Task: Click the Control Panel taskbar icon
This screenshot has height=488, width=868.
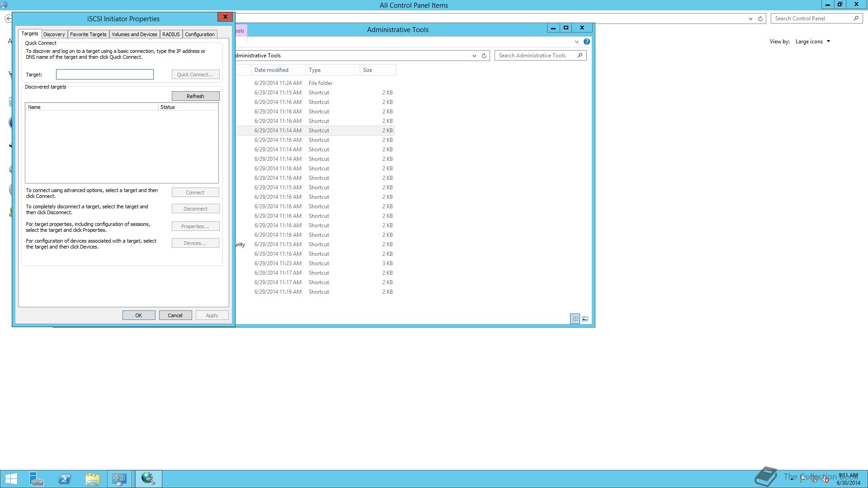Action: coord(120,479)
